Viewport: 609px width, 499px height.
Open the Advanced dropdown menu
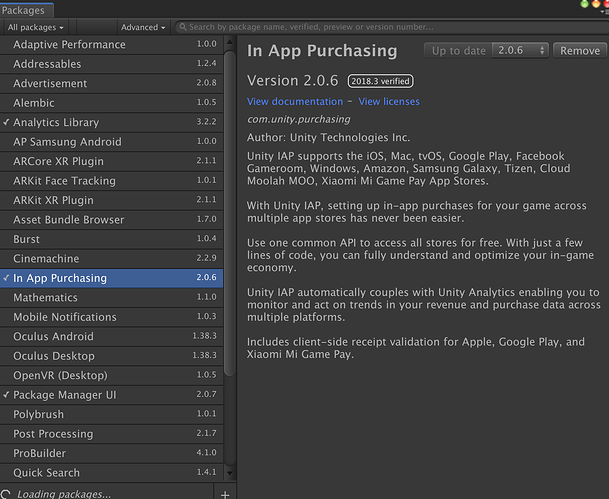point(143,27)
